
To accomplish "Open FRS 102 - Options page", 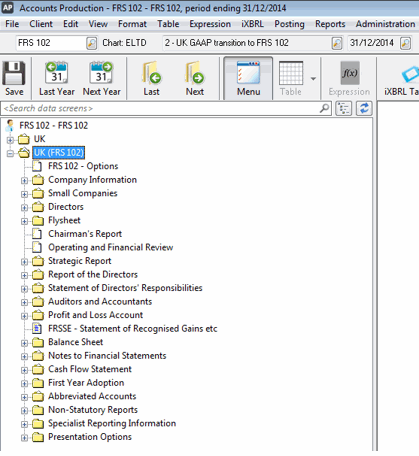I will click(83, 166).
